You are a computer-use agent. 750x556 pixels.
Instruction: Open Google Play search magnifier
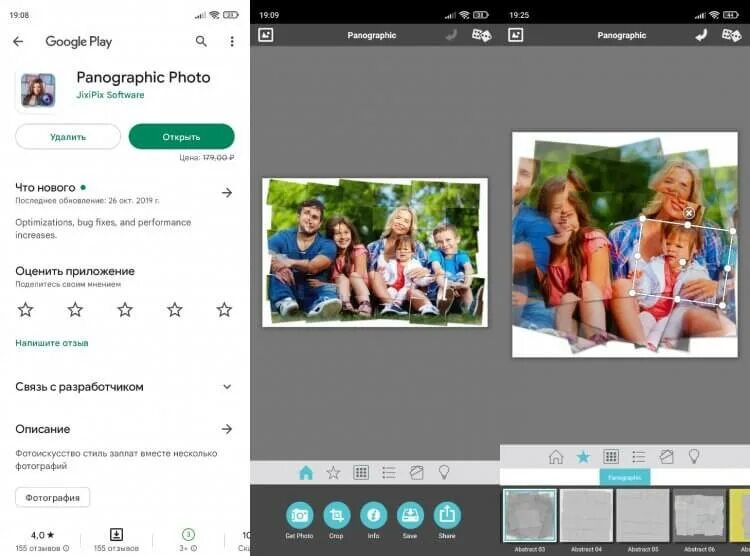tap(201, 42)
